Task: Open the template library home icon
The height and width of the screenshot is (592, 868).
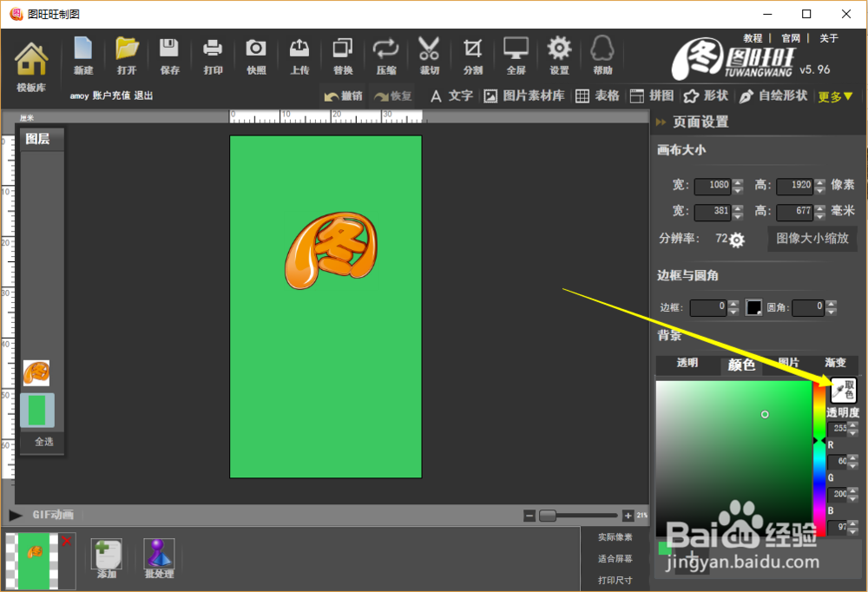Action: (x=31, y=65)
